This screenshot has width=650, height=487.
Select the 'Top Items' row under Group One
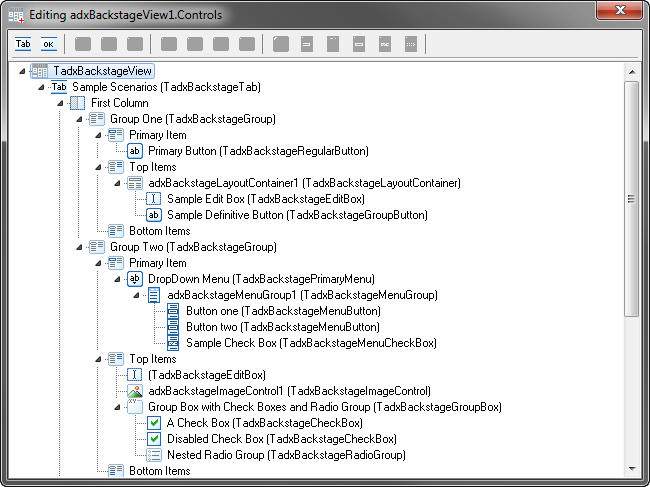[x=153, y=167]
